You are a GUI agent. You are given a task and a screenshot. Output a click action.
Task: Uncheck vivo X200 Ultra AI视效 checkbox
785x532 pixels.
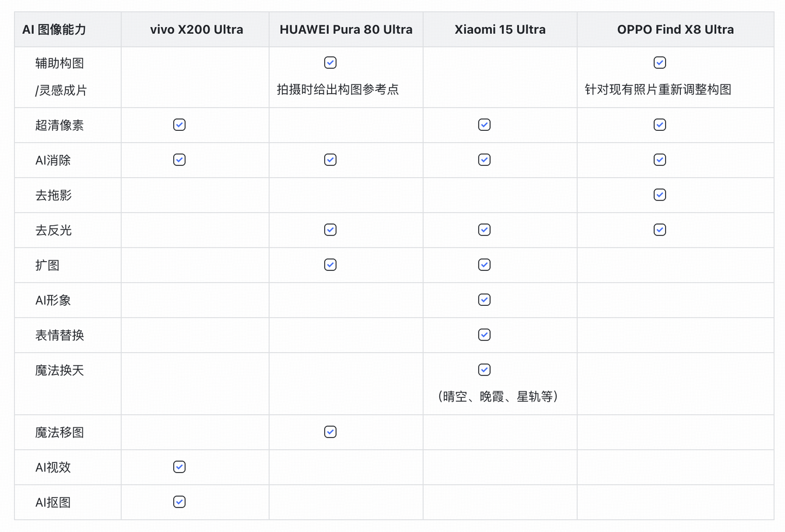(x=179, y=467)
